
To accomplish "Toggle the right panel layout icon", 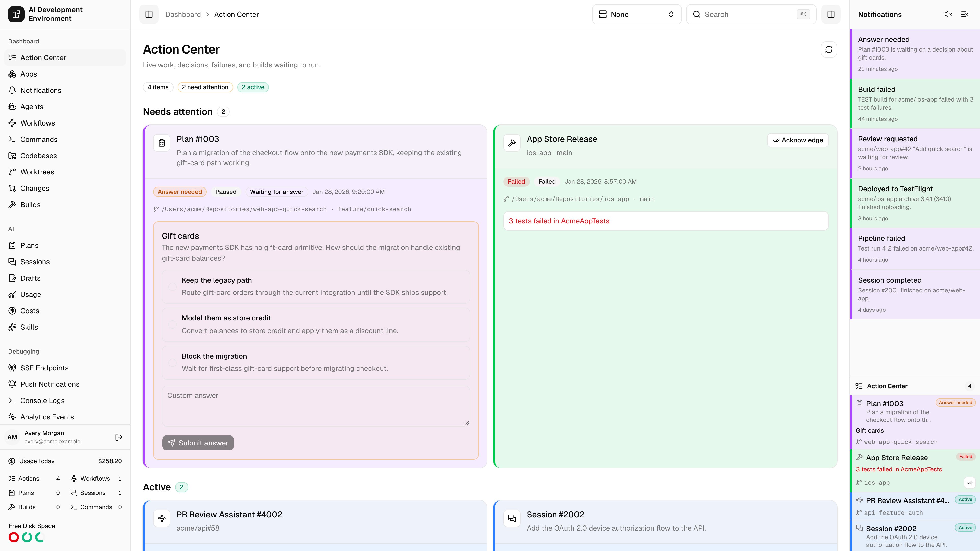I will [x=831, y=15].
